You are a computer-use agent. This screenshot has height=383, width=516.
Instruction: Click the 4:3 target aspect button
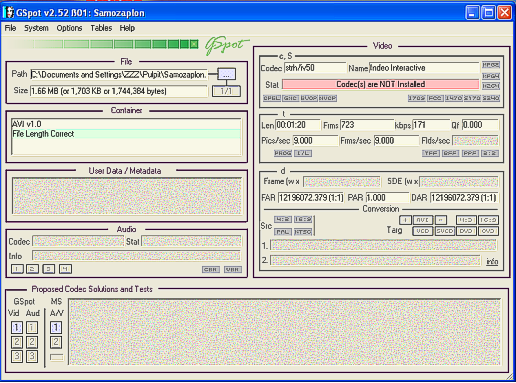[466, 220]
